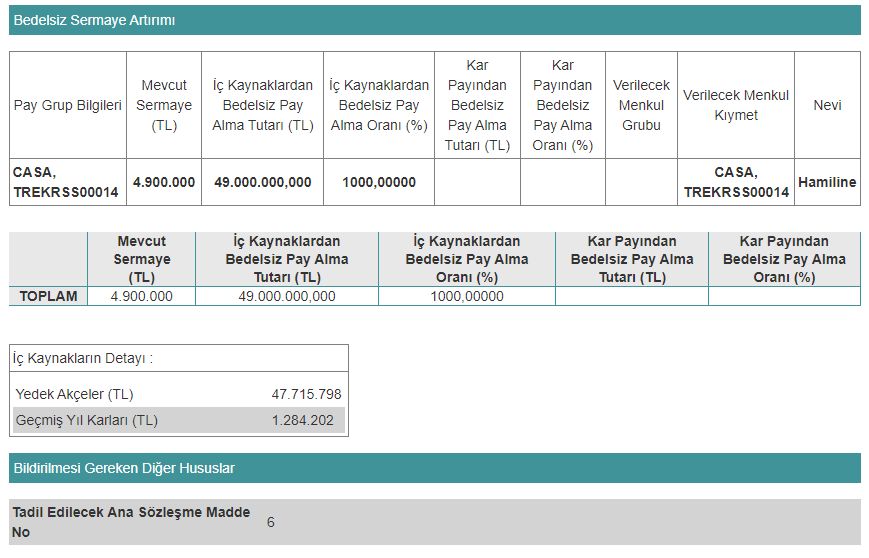
Task: Click the Verilecek Menkul Grubu column header
Action: (641, 105)
